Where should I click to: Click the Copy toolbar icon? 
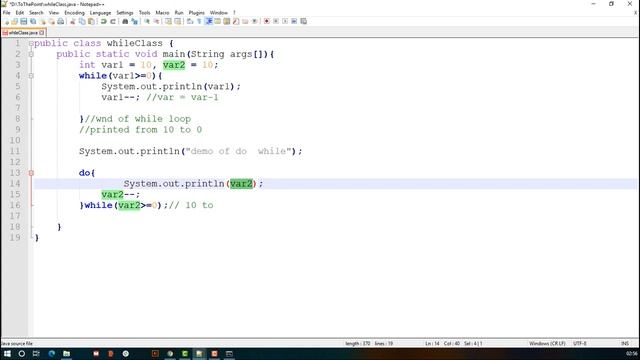[82, 21]
